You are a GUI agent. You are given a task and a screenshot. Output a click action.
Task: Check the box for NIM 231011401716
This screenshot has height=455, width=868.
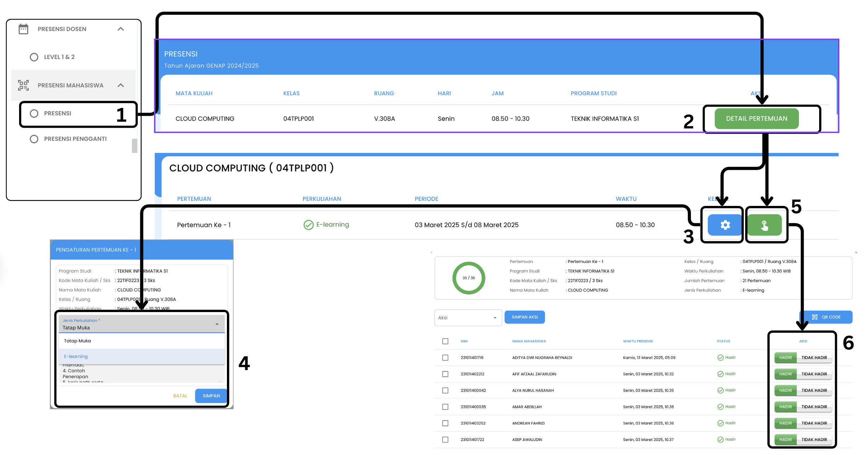(x=445, y=358)
